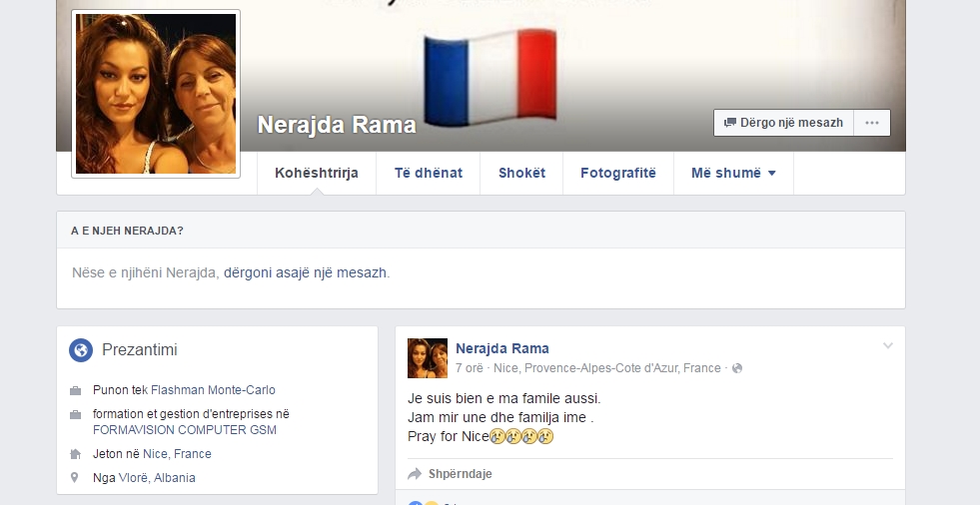The image size is (980, 505).
Task: Click the Nerajda Rama name on the cover
Action: coord(337,124)
